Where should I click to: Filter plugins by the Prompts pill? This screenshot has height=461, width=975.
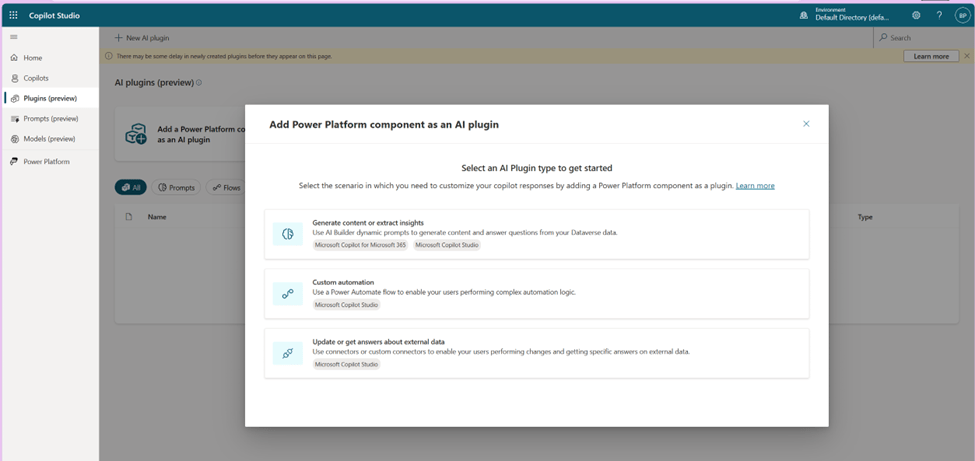pos(176,188)
